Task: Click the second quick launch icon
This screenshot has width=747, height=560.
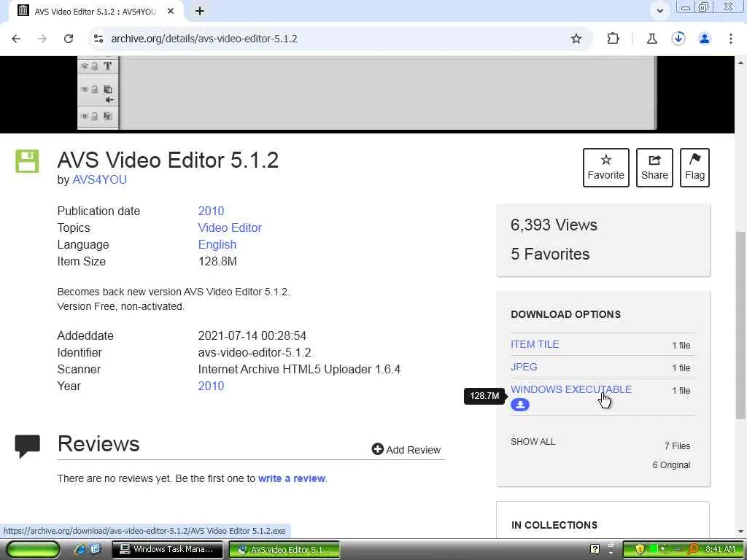Action: pyautogui.click(x=96, y=550)
